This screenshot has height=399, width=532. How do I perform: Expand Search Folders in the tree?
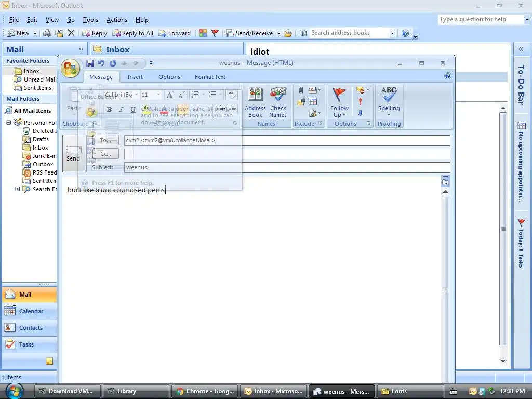pyautogui.click(x=17, y=189)
